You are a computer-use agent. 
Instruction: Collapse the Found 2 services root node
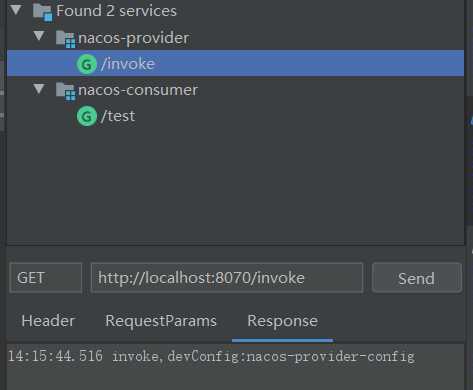click(16, 10)
